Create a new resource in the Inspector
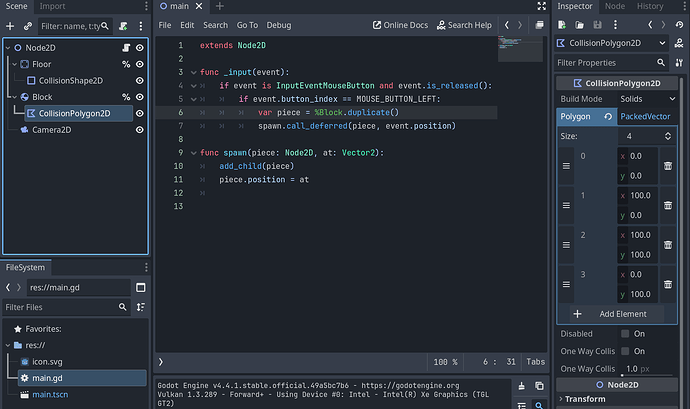This screenshot has width=690, height=409. pyautogui.click(x=562, y=25)
